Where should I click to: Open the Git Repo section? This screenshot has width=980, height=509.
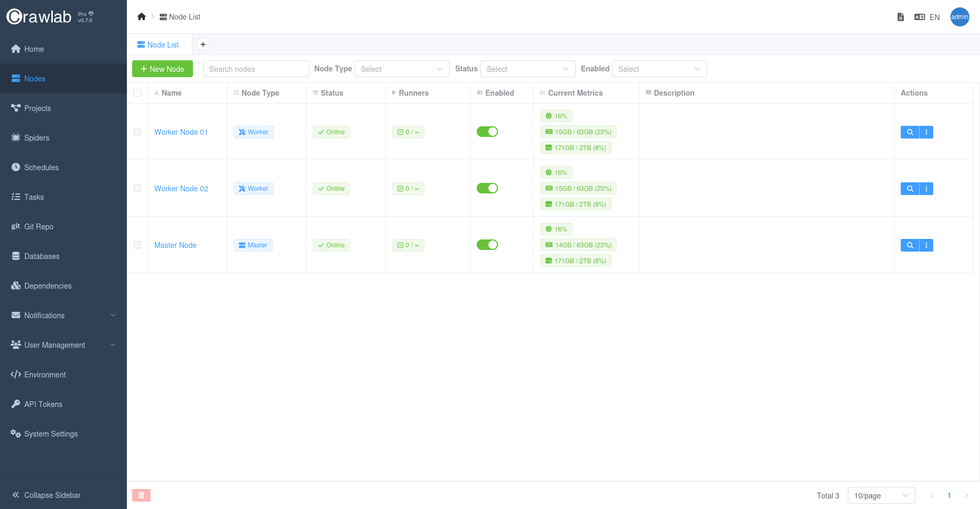click(39, 226)
